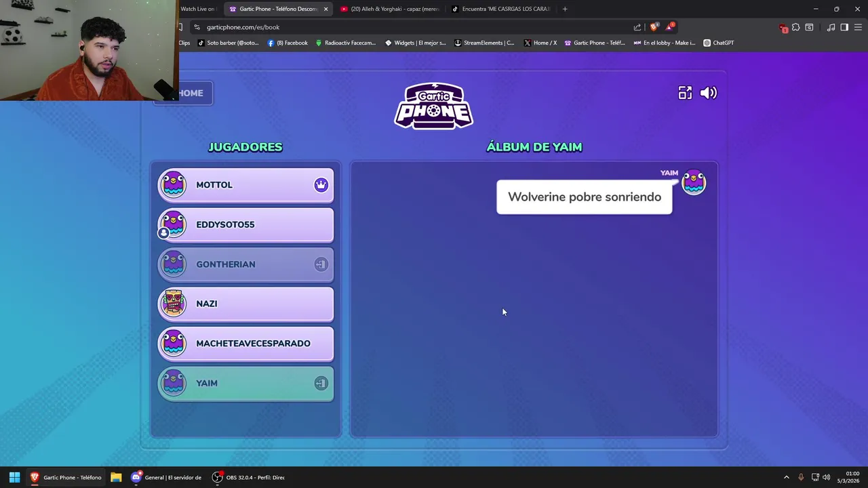The width and height of the screenshot is (868, 488).
Task: Open the media control music note icon
Action: coord(831,27)
